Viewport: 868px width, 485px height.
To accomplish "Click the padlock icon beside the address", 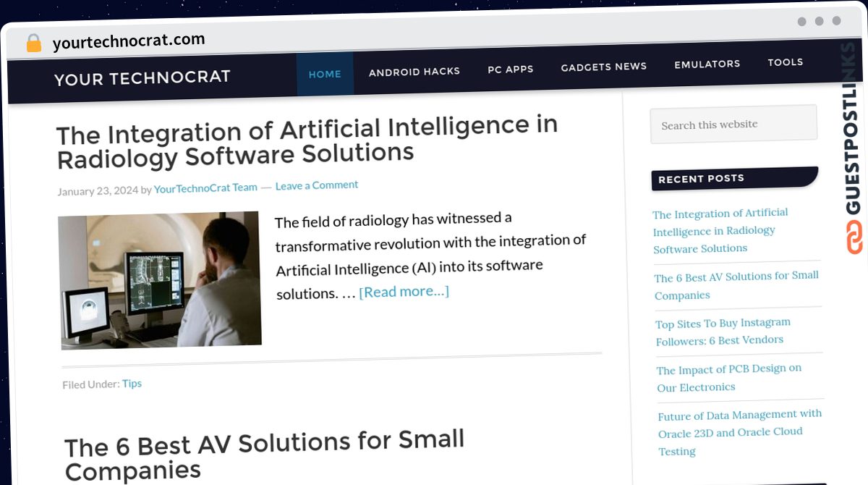I will click(x=34, y=43).
